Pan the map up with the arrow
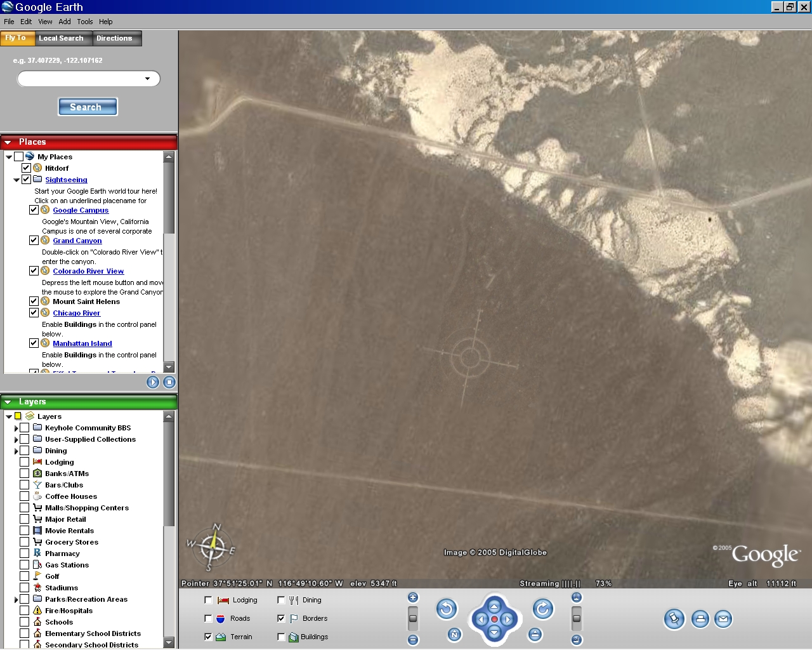This screenshot has width=812, height=650. click(494, 606)
